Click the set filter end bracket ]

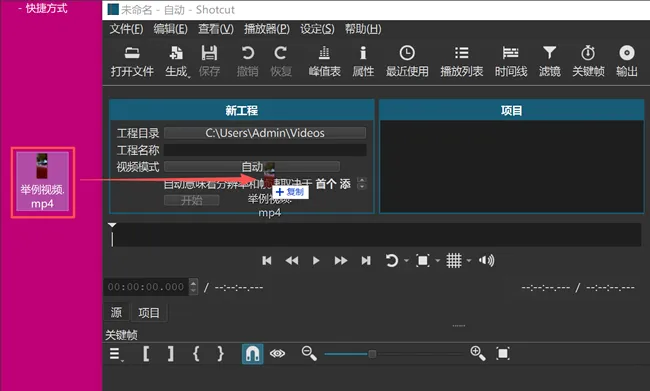click(171, 354)
